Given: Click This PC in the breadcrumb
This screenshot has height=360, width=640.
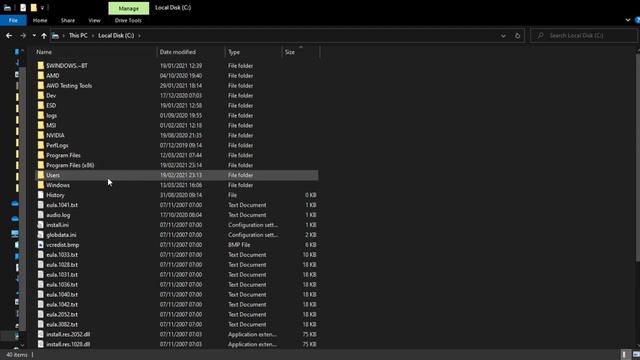Looking at the screenshot, I should 78,36.
